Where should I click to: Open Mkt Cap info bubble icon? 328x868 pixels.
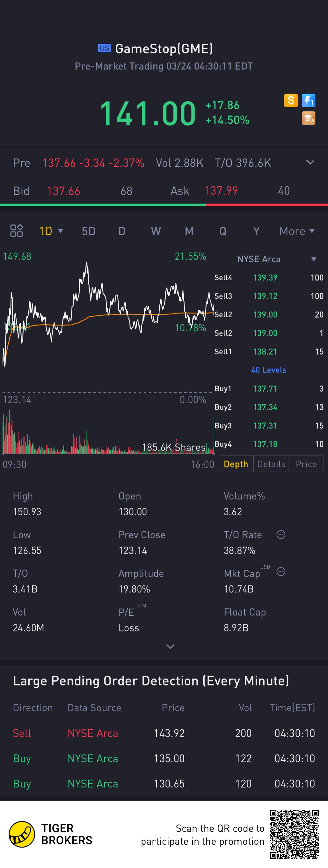pyautogui.click(x=281, y=571)
